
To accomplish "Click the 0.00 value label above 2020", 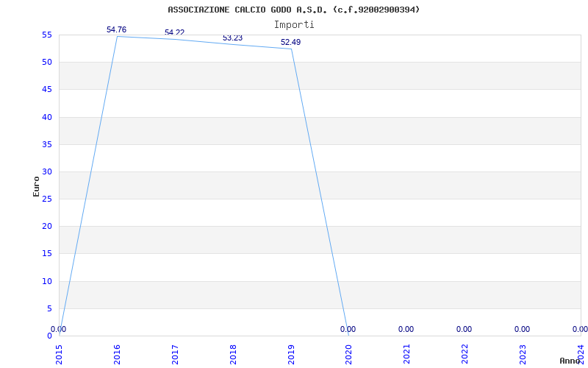I will point(348,329).
